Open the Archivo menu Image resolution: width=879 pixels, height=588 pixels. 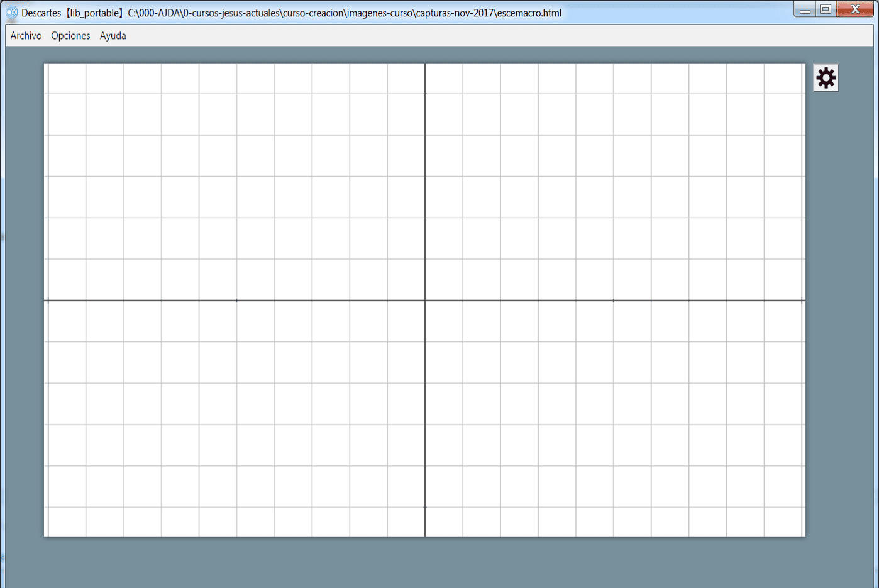coord(26,36)
